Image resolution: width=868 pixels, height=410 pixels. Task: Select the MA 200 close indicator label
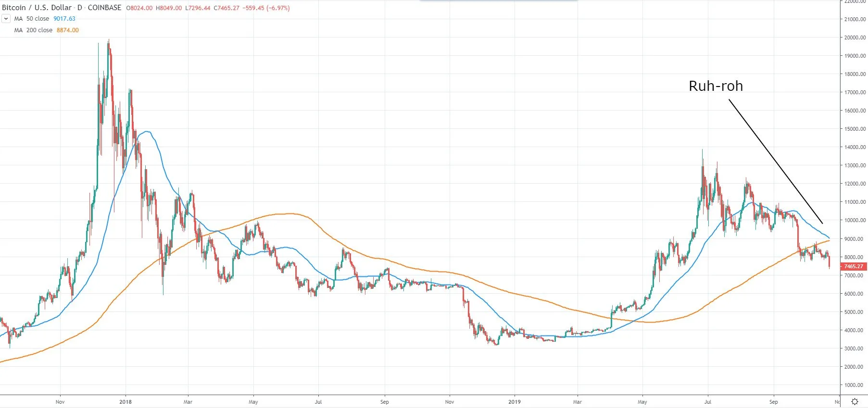(x=33, y=30)
